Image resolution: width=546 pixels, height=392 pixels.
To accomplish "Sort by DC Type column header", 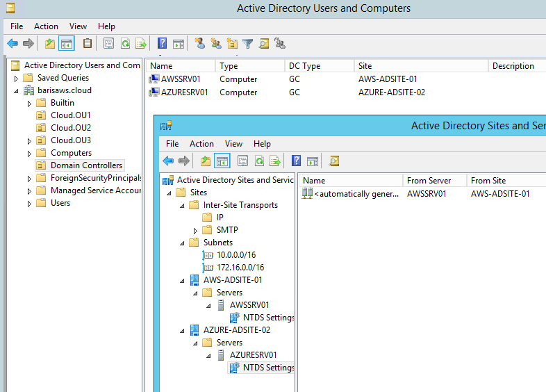I will (x=320, y=66).
